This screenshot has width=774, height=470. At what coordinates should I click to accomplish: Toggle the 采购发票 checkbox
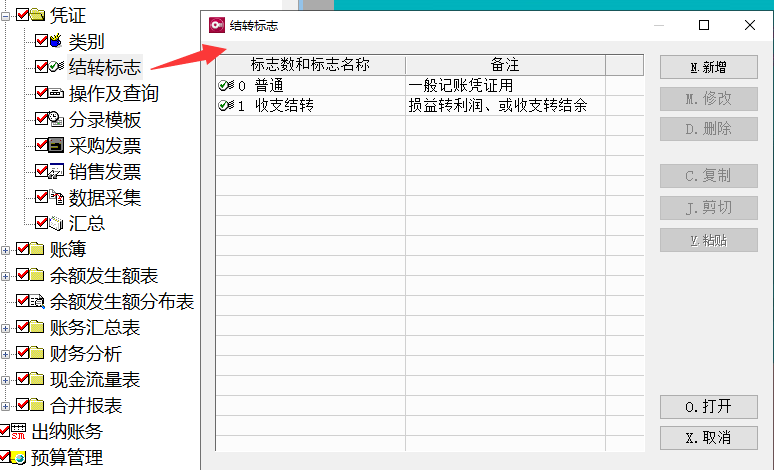pos(41,145)
